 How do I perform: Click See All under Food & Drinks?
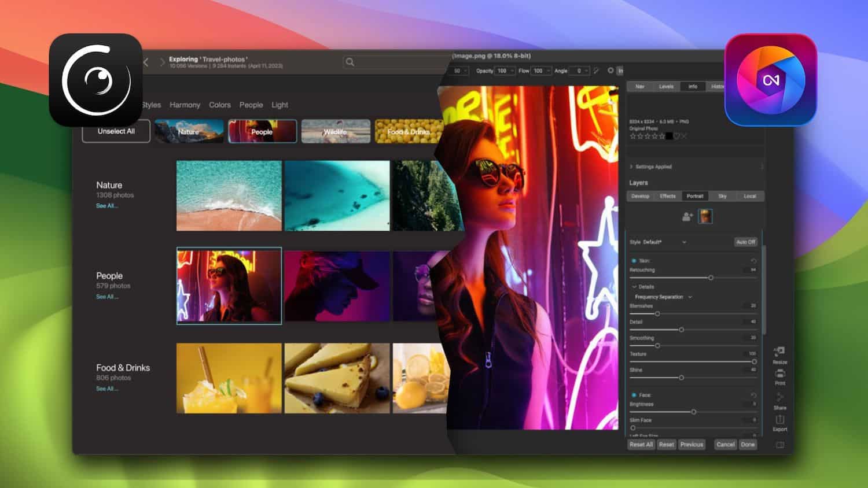[107, 389]
